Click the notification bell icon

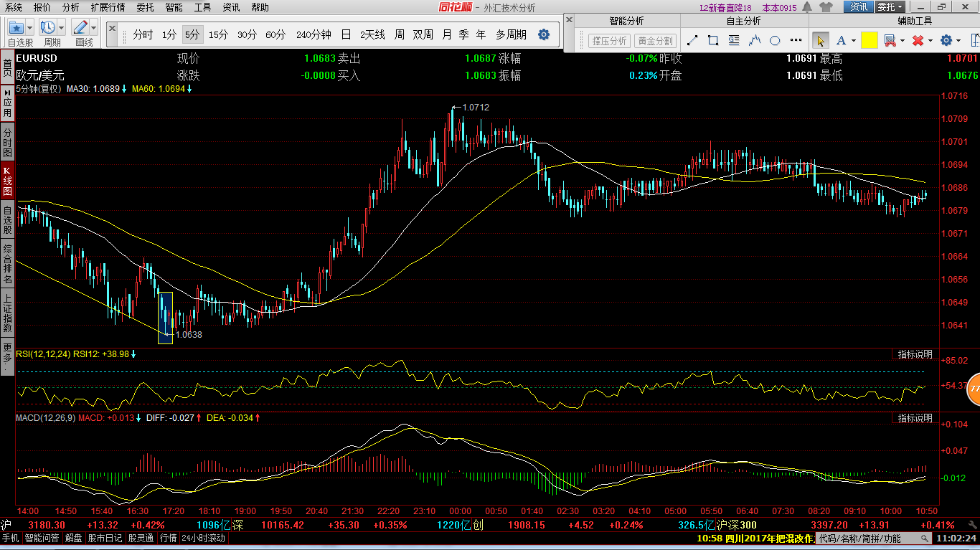(x=808, y=7)
